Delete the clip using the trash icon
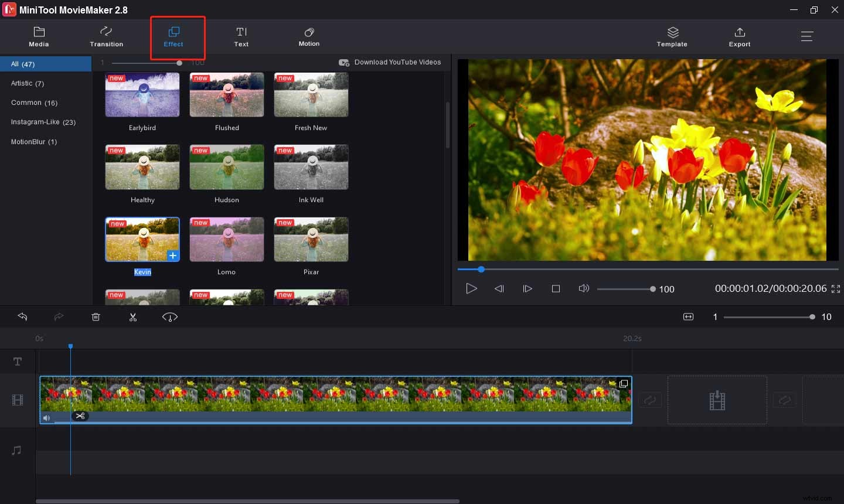The height and width of the screenshot is (504, 844). pyautogui.click(x=96, y=316)
